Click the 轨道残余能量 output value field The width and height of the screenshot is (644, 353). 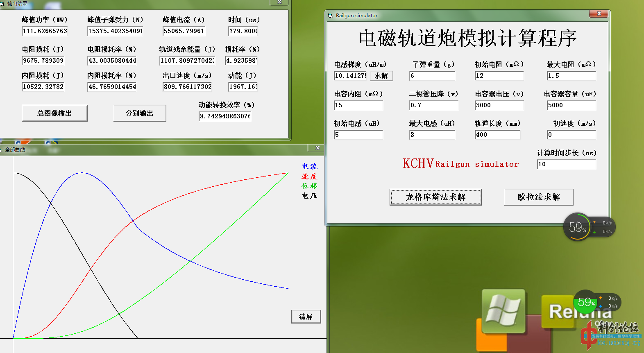coord(187,61)
